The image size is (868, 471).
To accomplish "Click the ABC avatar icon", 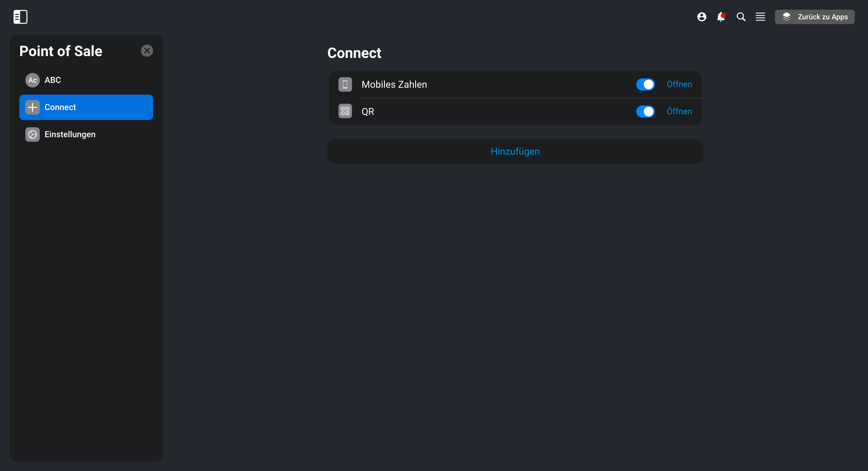I will (x=32, y=80).
